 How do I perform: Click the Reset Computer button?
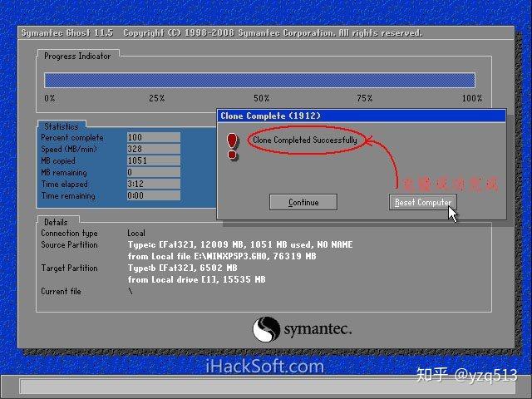point(423,202)
